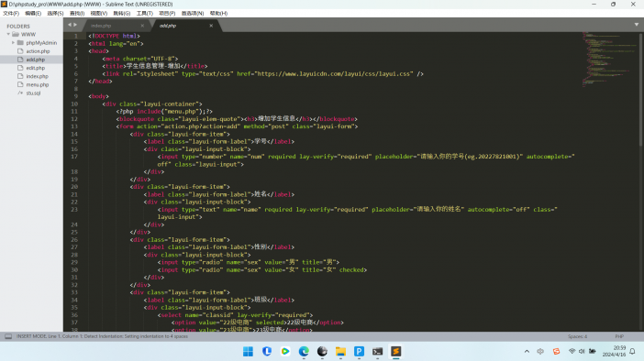Screen dimensions: 644x361
Task: Open the notification bell
Action: pos(632,352)
